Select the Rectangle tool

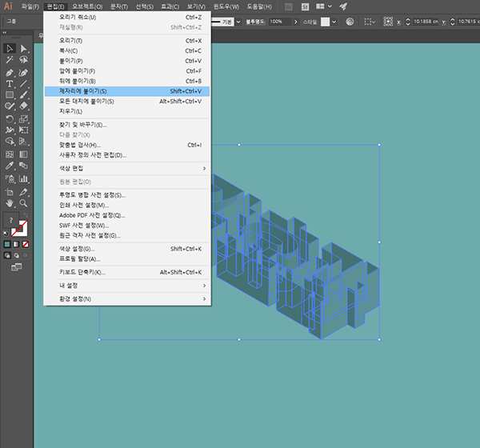[x=10, y=95]
